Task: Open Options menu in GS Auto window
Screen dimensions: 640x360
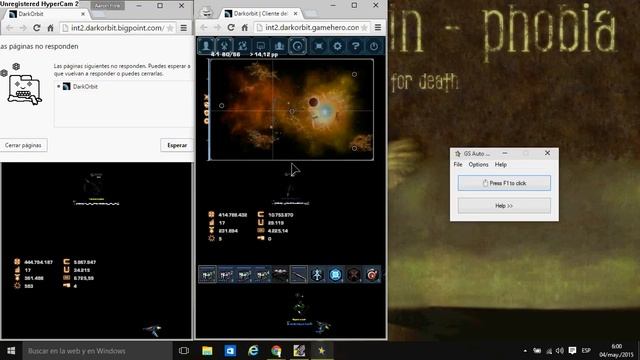Action: tap(478, 164)
